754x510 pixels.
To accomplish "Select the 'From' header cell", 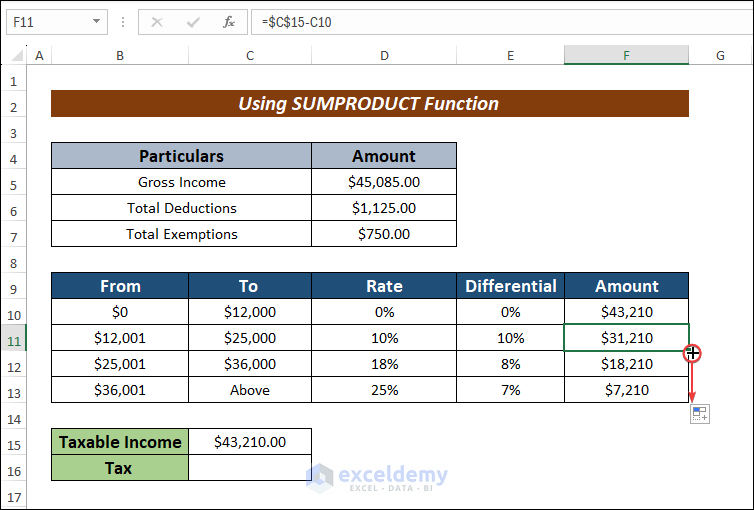I will [120, 286].
